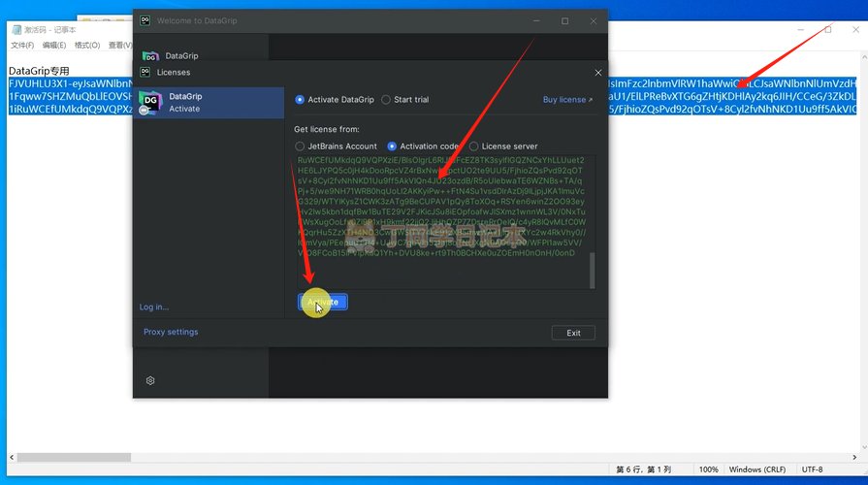Click the DataGrip product icon in Licenses list
Screen dimensions: 868x485
pyautogui.click(x=149, y=103)
